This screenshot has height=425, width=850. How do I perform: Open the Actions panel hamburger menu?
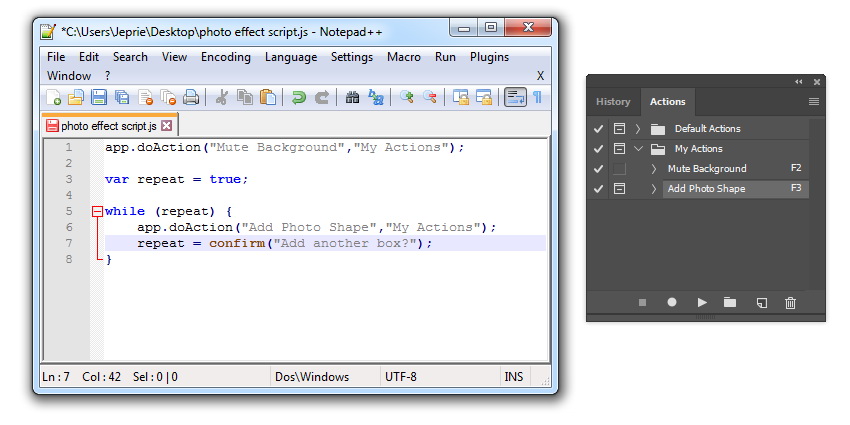(813, 101)
